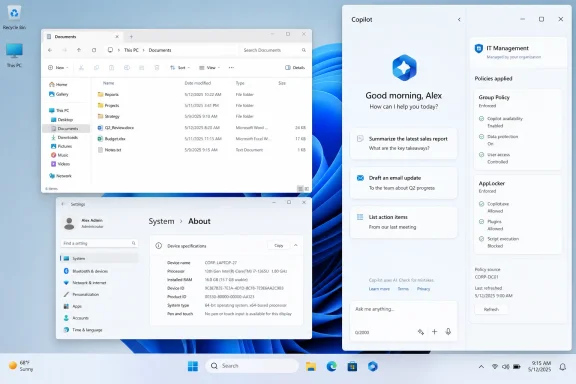Open Microsoft Store from the taskbar

pyautogui.click(x=352, y=366)
